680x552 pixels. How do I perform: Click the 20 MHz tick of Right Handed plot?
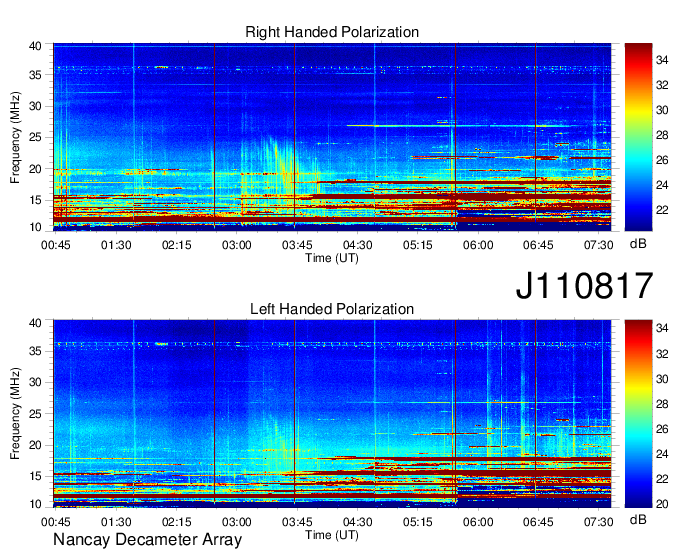(35, 169)
